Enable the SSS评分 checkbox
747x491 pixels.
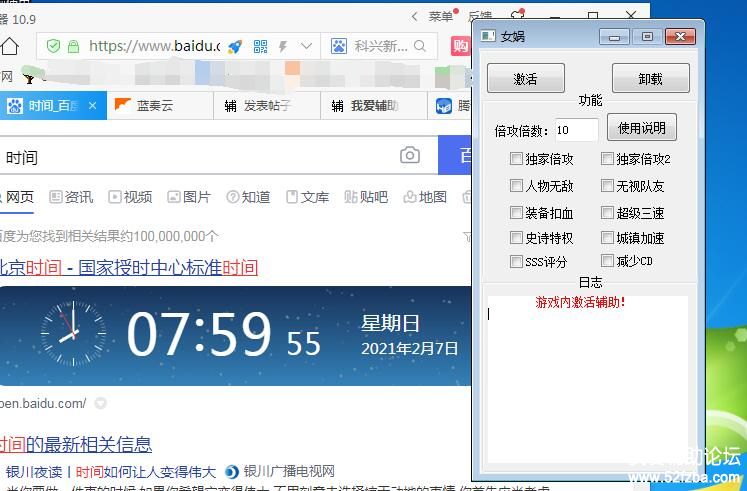coord(516,261)
